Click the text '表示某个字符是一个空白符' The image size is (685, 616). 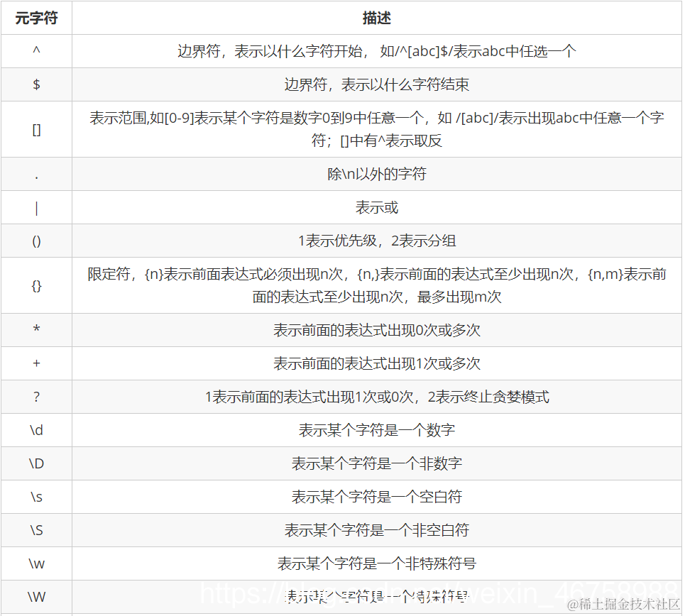point(377,497)
